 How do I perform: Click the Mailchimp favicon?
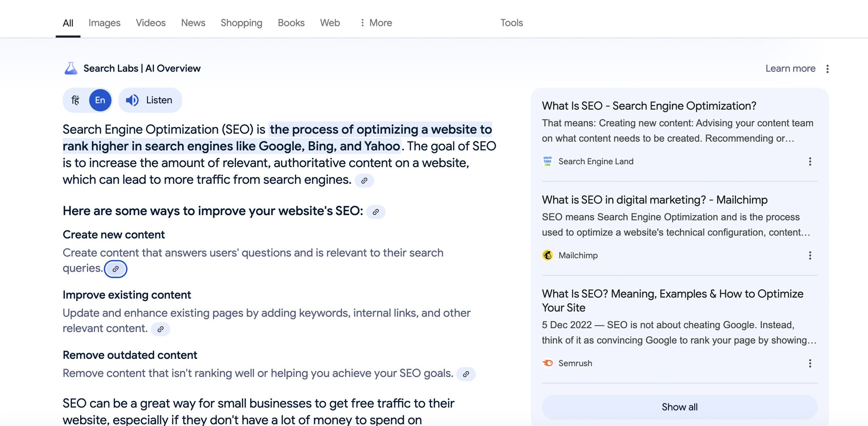(x=548, y=255)
